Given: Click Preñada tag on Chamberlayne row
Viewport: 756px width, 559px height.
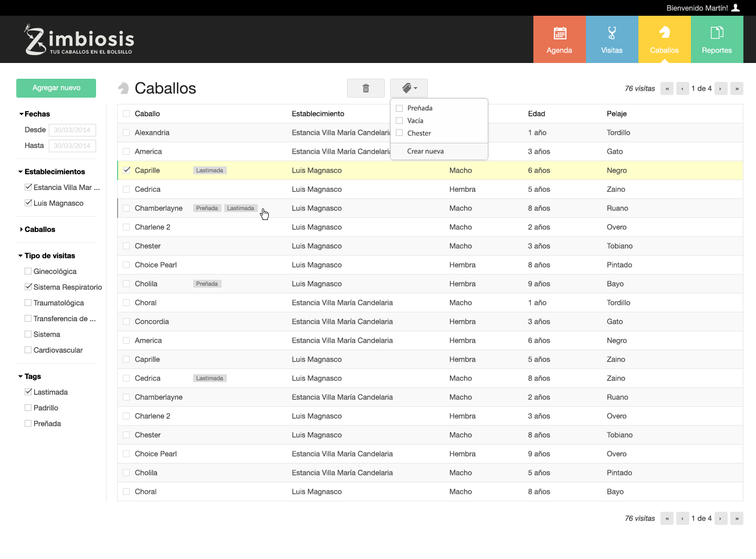Looking at the screenshot, I should [x=207, y=208].
